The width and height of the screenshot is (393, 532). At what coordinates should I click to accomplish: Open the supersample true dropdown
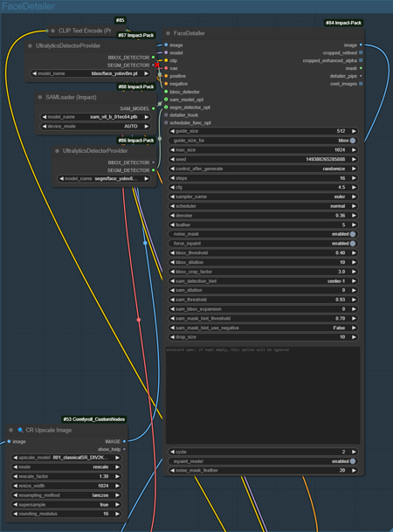pos(66,505)
